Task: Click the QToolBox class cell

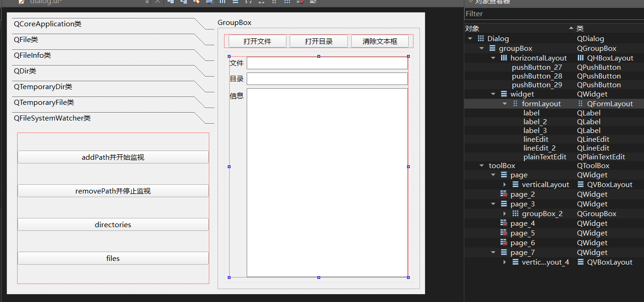Action: tap(593, 166)
